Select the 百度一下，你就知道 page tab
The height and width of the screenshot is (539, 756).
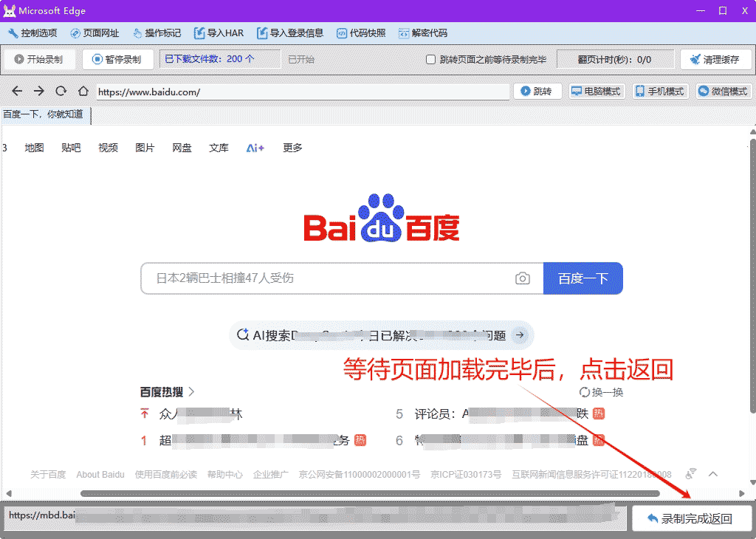pos(45,114)
